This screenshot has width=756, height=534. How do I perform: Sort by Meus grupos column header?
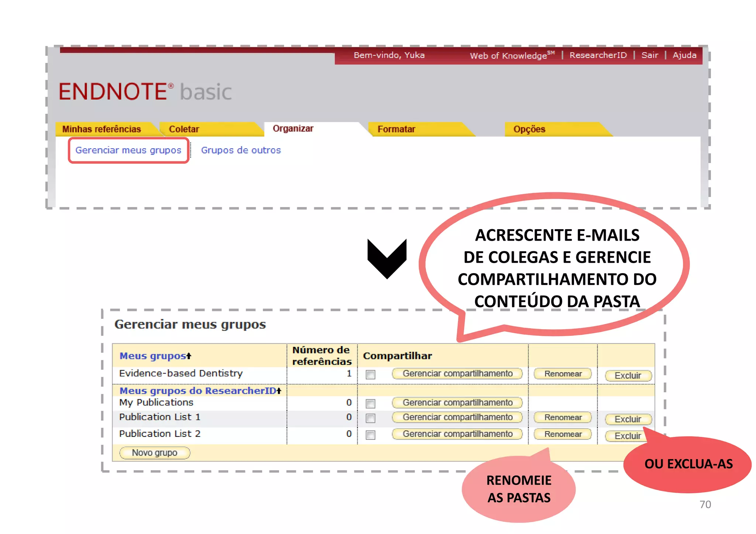[155, 356]
